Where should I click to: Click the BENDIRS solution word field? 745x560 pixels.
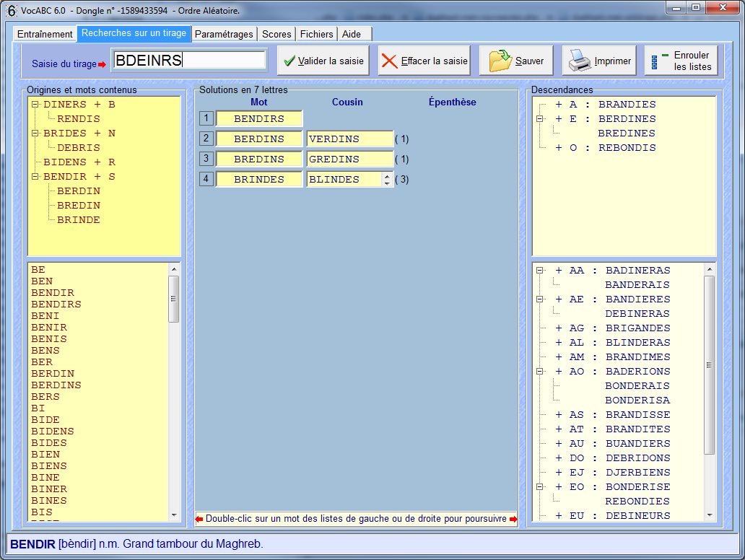pyautogui.click(x=259, y=119)
